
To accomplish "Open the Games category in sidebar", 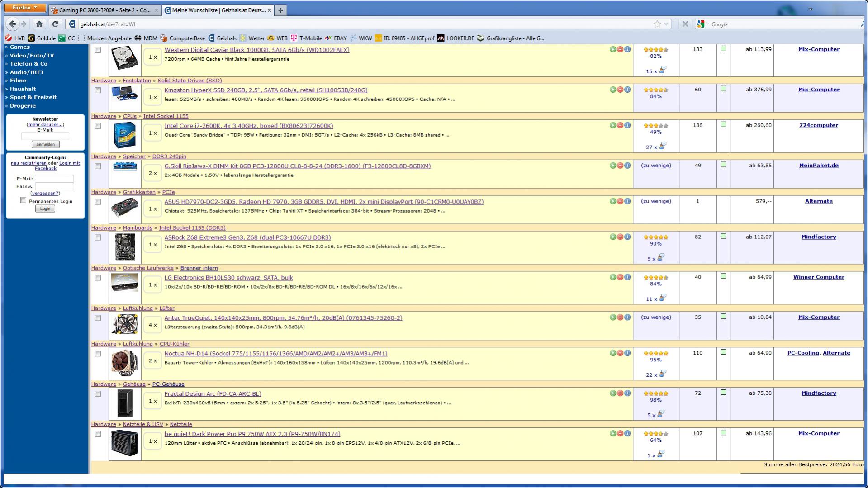I will 20,47.
